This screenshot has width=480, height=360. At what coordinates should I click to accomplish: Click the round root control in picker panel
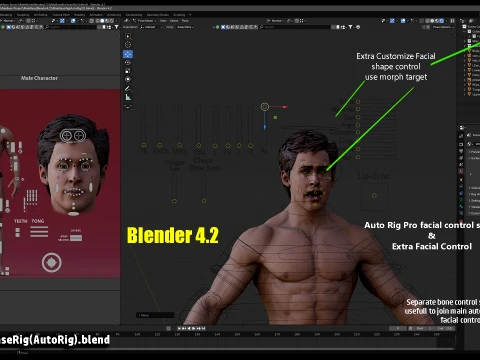pos(52,263)
